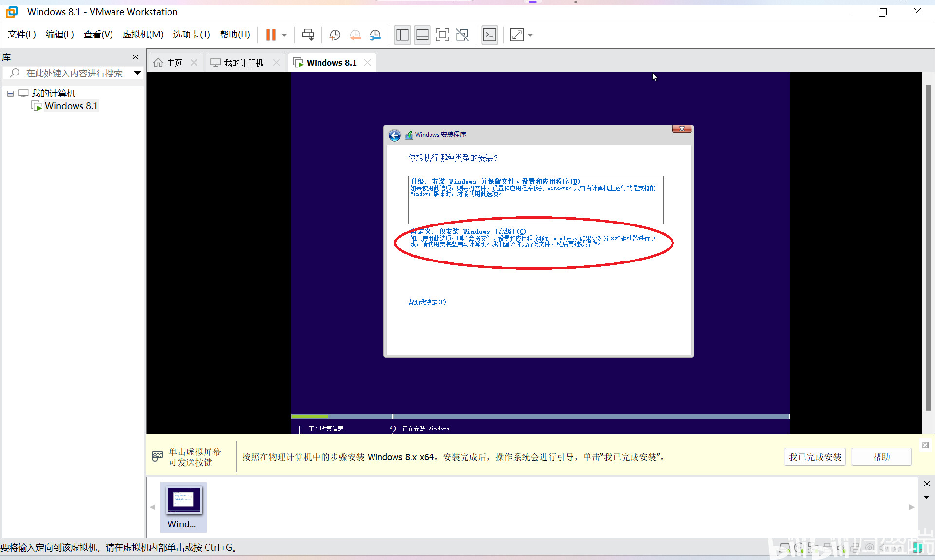This screenshot has width=935, height=560.
Task: Click VMware Workstation title bar icon
Action: click(x=12, y=12)
